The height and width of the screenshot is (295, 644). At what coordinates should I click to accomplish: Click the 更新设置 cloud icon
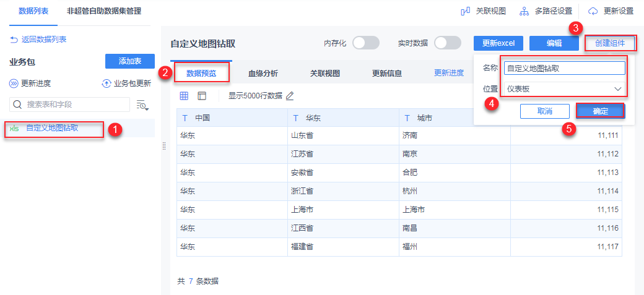(593, 11)
